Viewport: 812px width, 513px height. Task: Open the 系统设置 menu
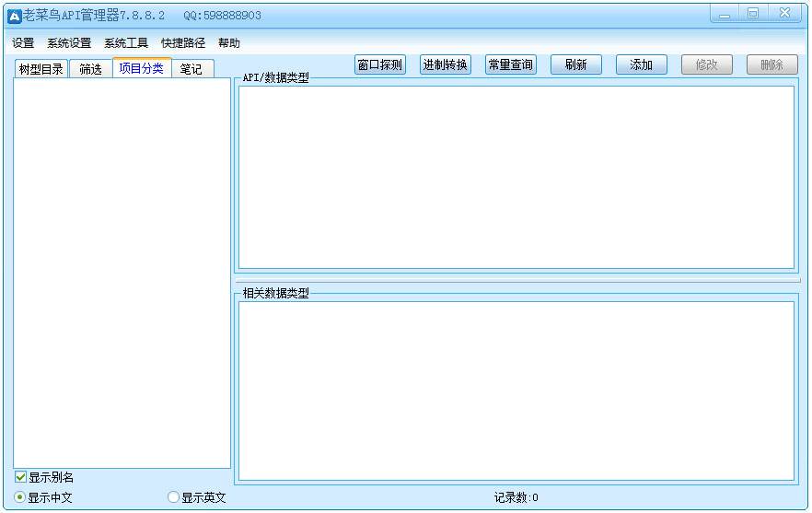(69, 43)
